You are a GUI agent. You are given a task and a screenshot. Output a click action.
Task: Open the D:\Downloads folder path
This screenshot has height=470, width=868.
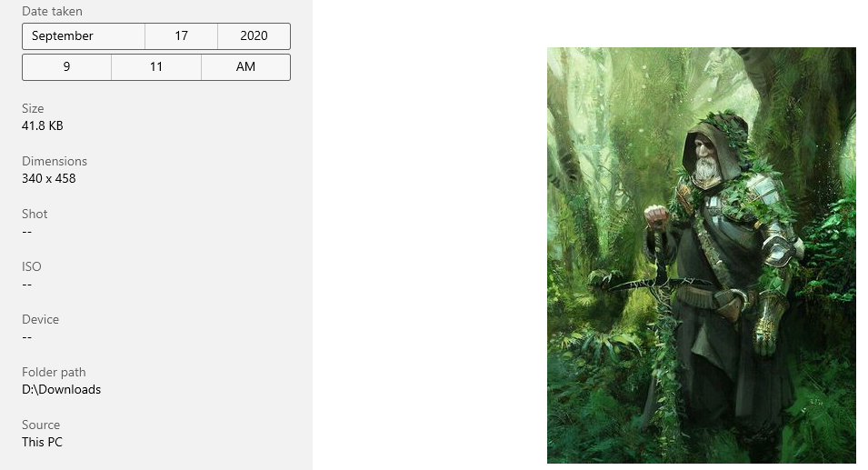(x=62, y=390)
